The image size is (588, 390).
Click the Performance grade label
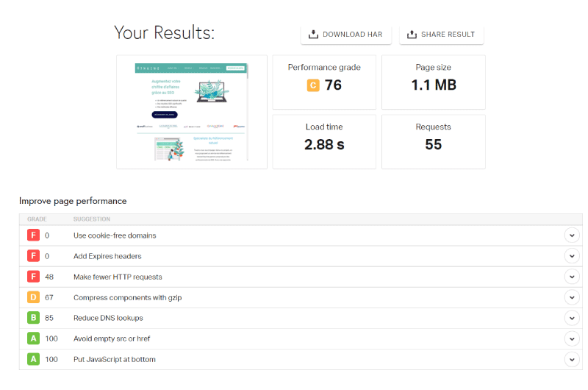(324, 68)
